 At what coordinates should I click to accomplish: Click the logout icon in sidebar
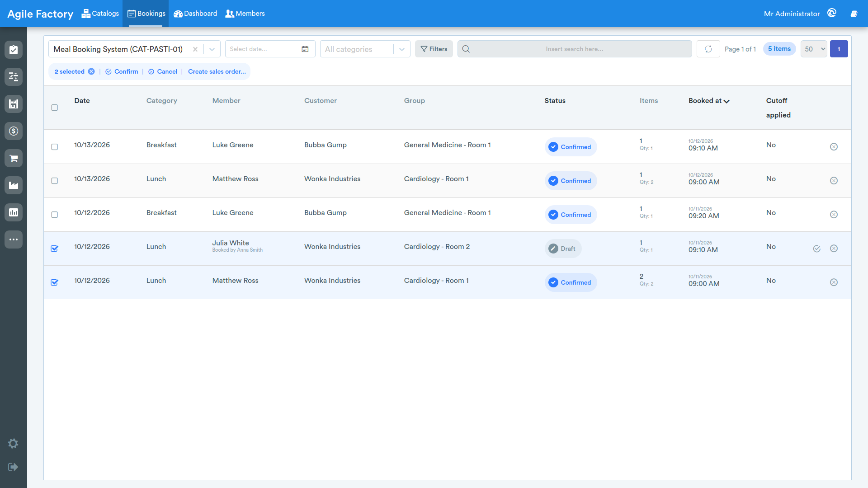coord(13,467)
